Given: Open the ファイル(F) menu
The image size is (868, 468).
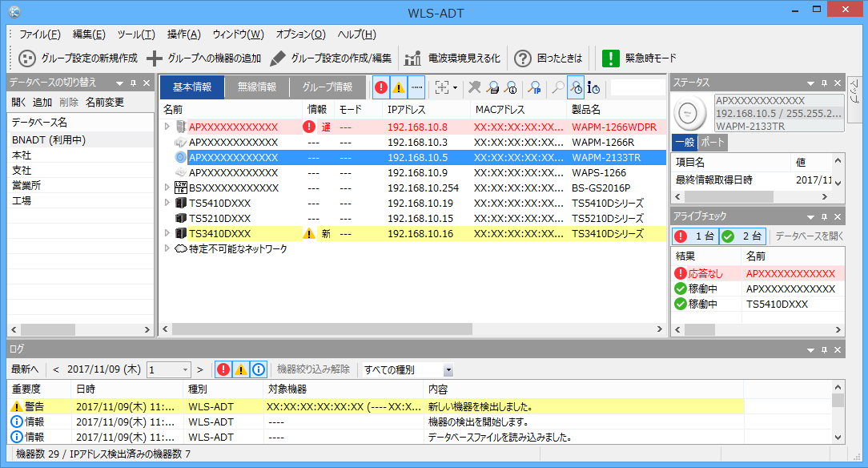Looking at the screenshot, I should [40, 34].
